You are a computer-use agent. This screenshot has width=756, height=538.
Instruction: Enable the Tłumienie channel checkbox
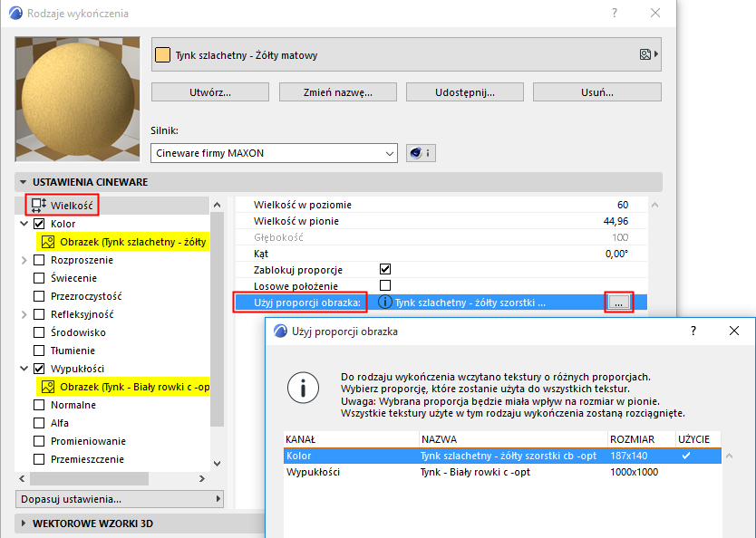[x=39, y=351]
